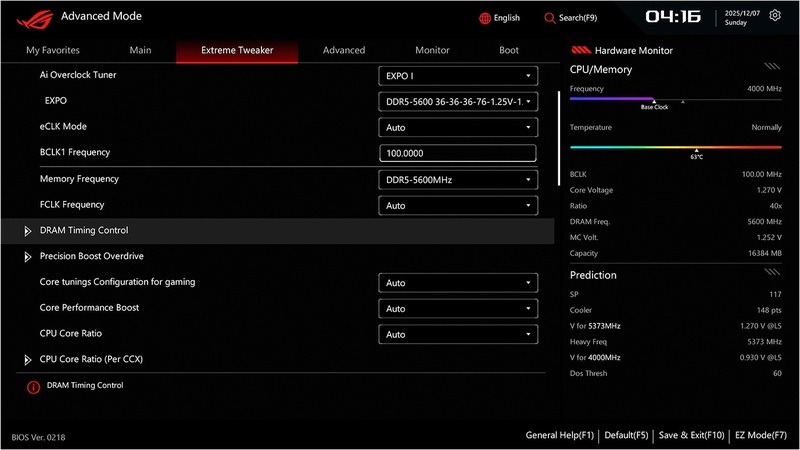Switch to the Boot tab
The height and width of the screenshot is (450, 800).
[x=509, y=50]
